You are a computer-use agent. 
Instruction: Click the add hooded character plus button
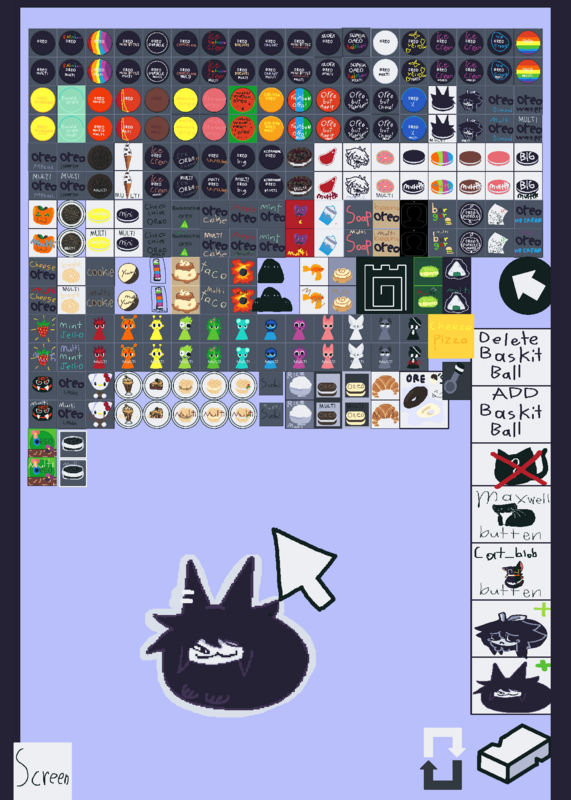point(511,629)
